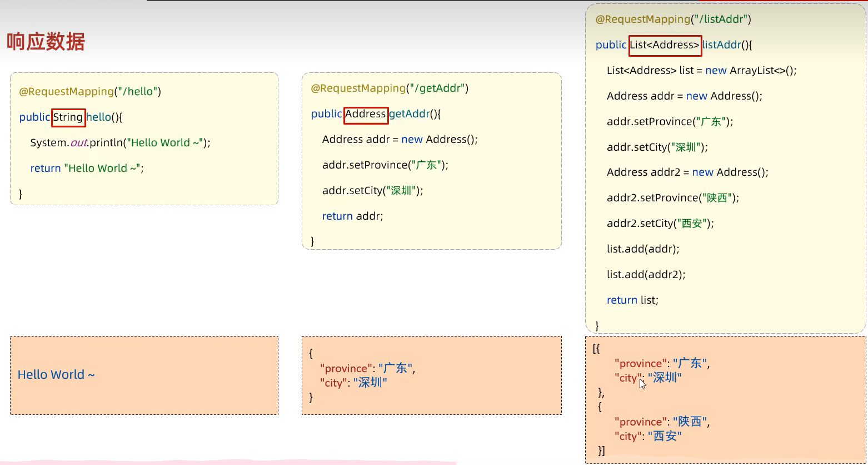Click the 响应数据 slide title

[x=46, y=42]
